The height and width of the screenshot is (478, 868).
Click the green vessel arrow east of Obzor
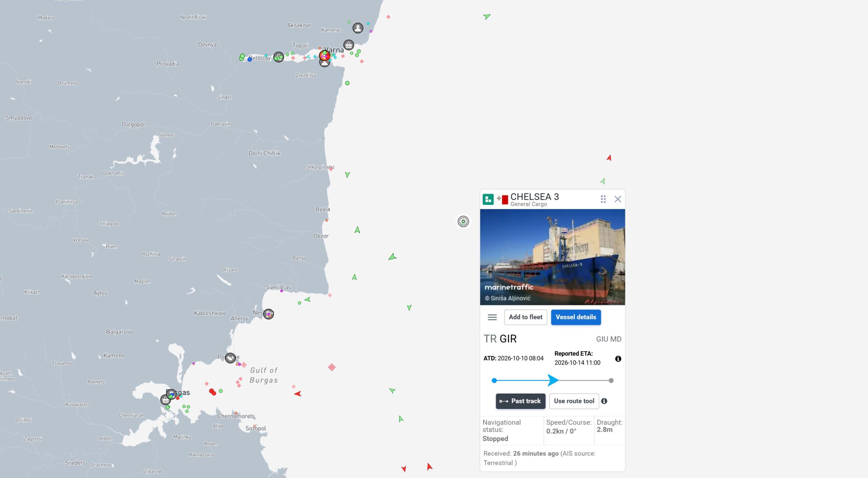coord(357,230)
